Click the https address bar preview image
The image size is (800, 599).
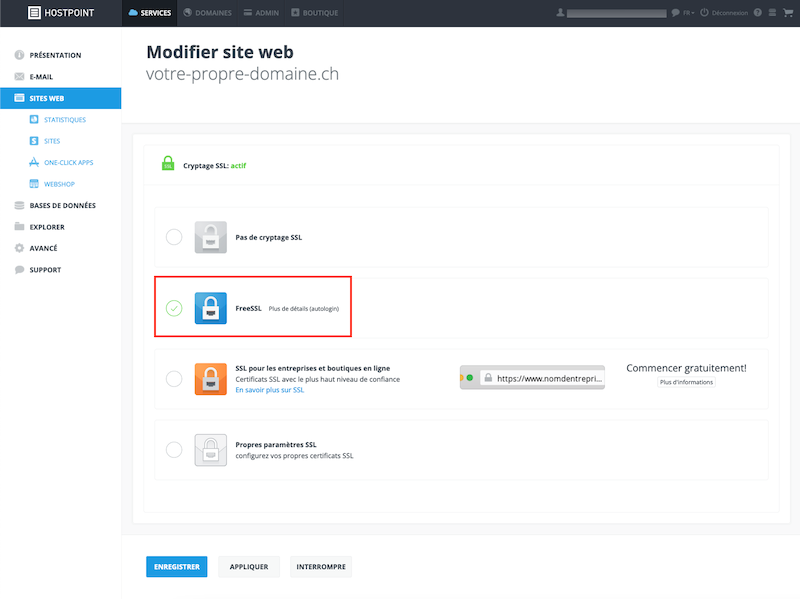[x=532, y=378]
